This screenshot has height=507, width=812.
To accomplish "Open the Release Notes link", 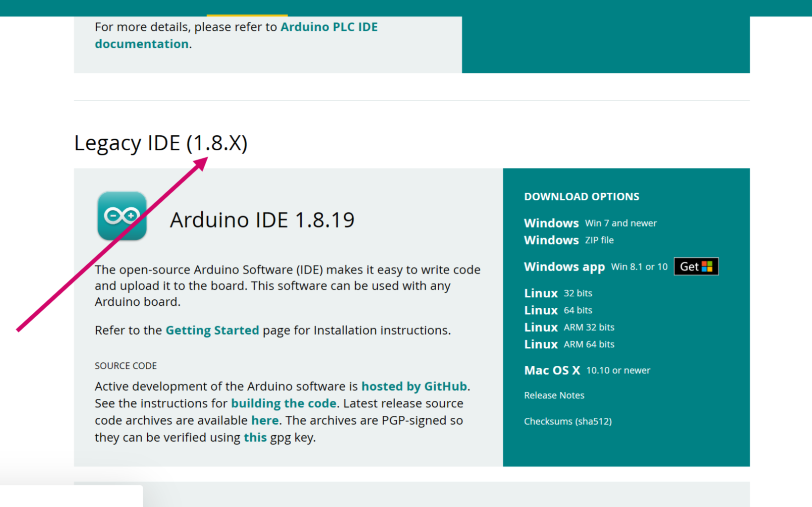I will click(x=554, y=395).
